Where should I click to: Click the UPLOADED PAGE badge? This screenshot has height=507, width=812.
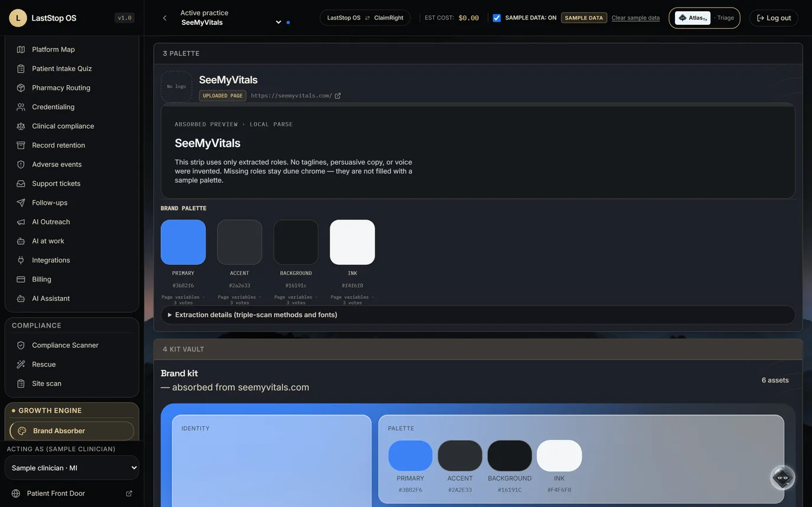[x=223, y=96]
